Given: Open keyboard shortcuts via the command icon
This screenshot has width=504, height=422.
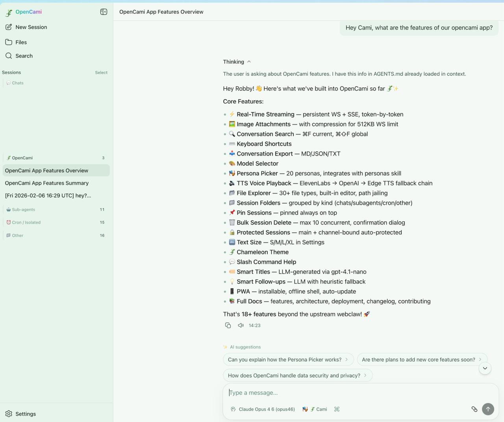Looking at the screenshot, I should 337,409.
